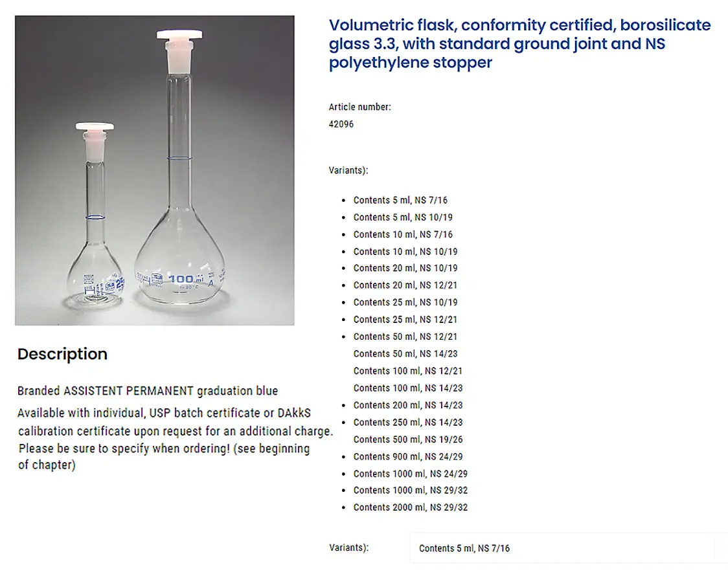Select variant Contents 5 ml, NS 7/16 in list

pyautogui.click(x=400, y=200)
